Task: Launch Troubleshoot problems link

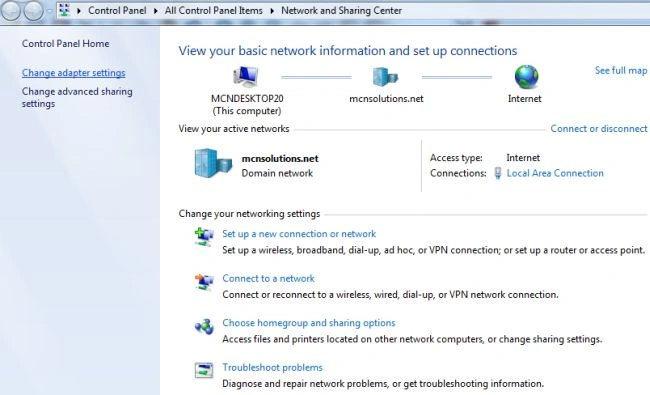Action: 272,368
